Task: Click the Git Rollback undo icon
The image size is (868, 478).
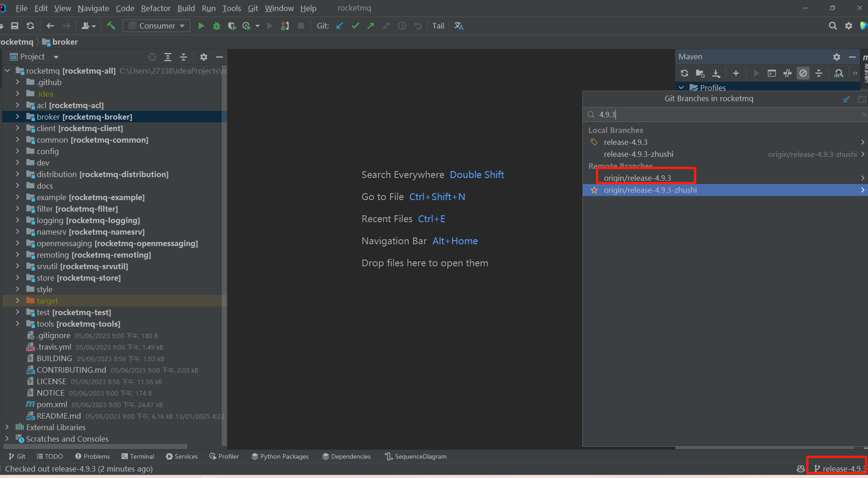Action: [418, 26]
